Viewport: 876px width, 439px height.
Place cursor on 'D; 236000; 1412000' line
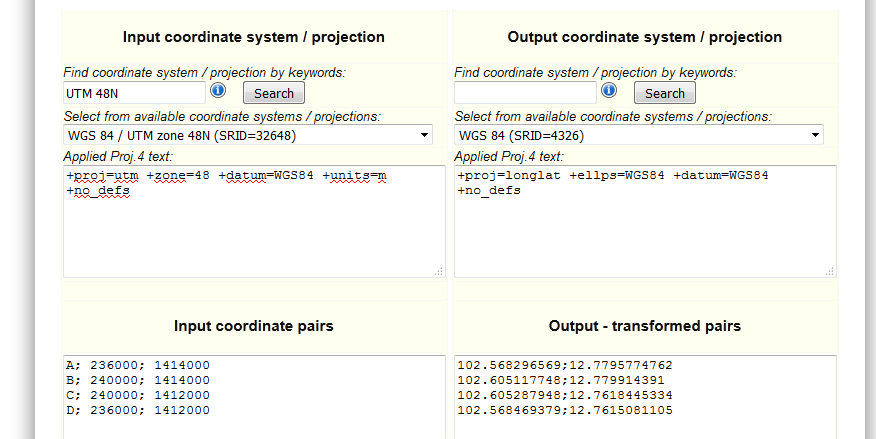(137, 410)
